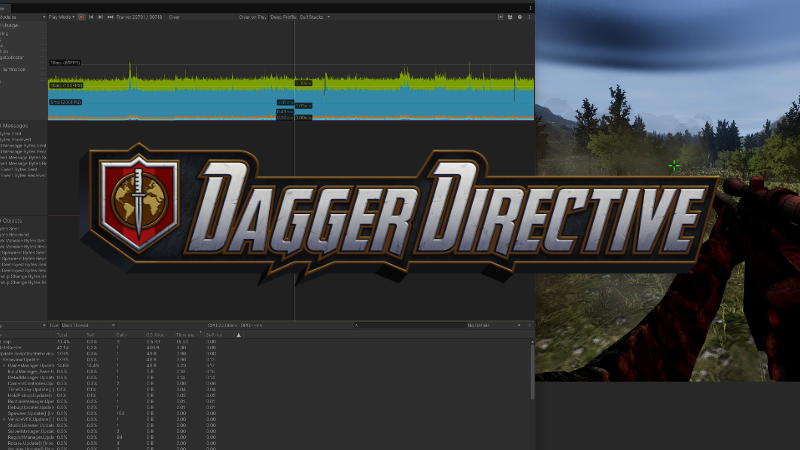Open the Main Thread selector dropdown
The image size is (800, 450).
[88, 325]
